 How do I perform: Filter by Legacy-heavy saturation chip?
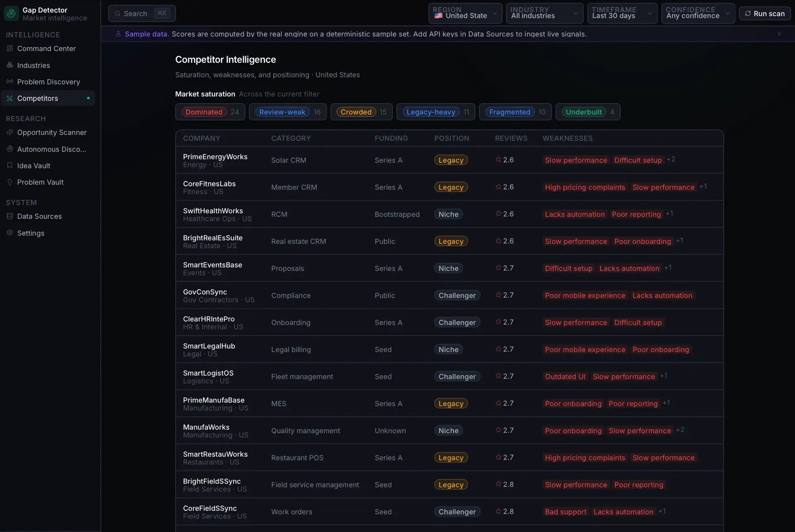(436, 112)
